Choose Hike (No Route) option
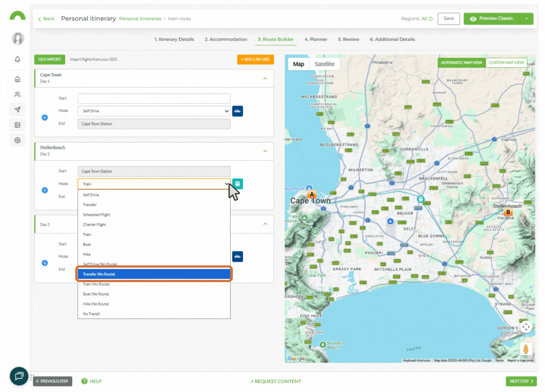This screenshot has width=545, height=392. click(x=154, y=304)
